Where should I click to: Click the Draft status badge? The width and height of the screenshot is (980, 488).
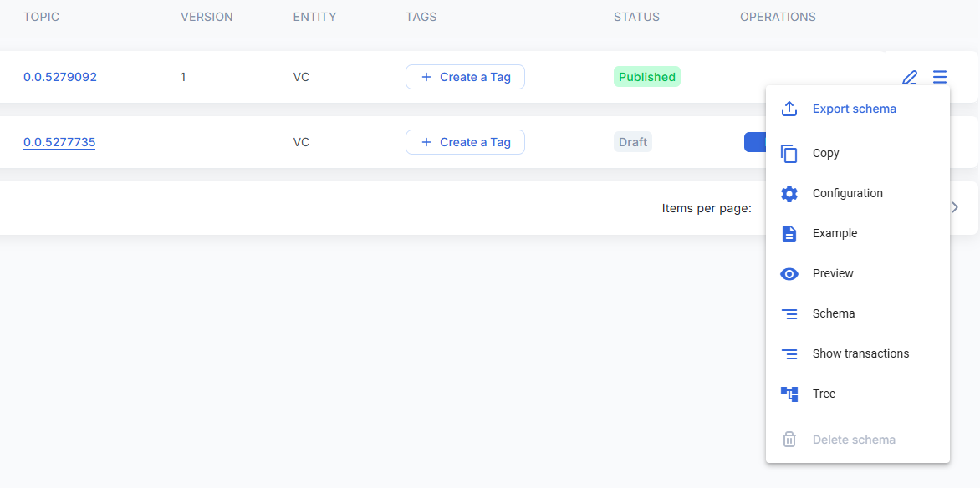pyautogui.click(x=633, y=142)
